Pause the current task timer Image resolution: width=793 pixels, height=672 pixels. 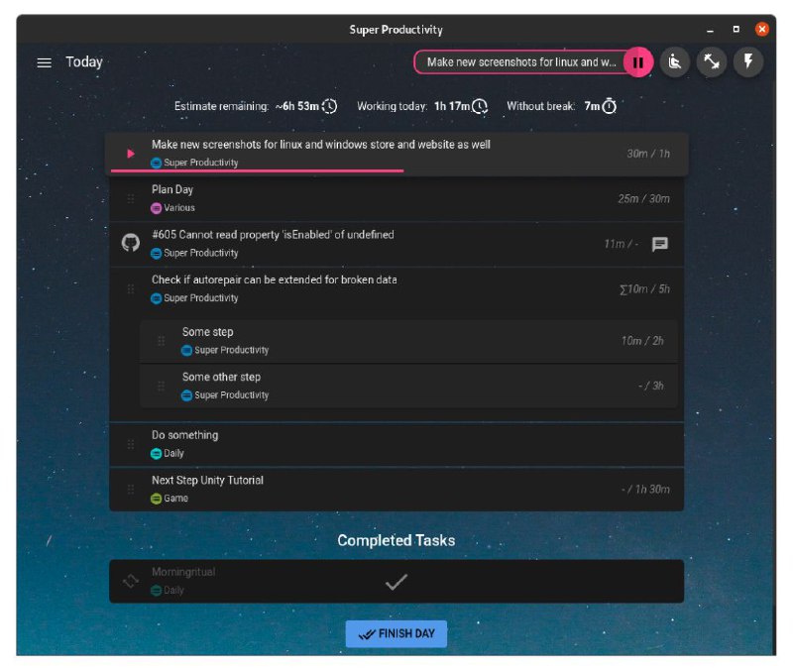[x=638, y=62]
